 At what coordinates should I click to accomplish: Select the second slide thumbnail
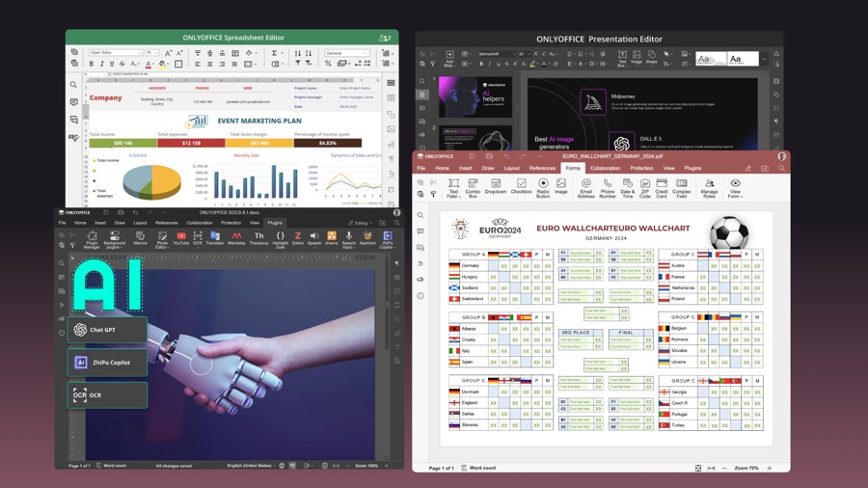click(475, 138)
